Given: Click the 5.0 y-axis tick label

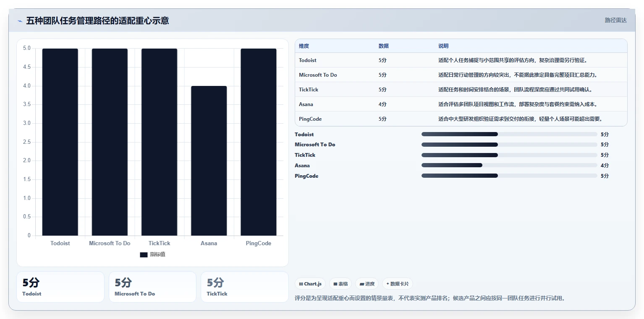Looking at the screenshot, I should (x=26, y=48).
